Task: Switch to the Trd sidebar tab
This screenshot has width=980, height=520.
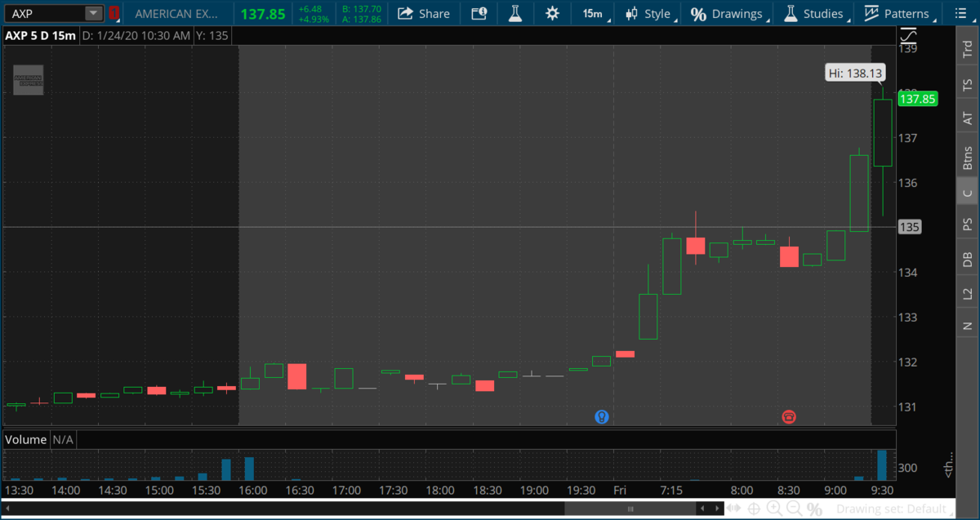Action: [968, 51]
